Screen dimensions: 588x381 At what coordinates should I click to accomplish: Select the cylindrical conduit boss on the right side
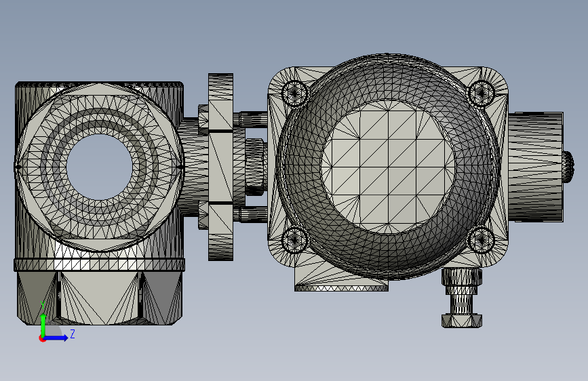(x=536, y=167)
